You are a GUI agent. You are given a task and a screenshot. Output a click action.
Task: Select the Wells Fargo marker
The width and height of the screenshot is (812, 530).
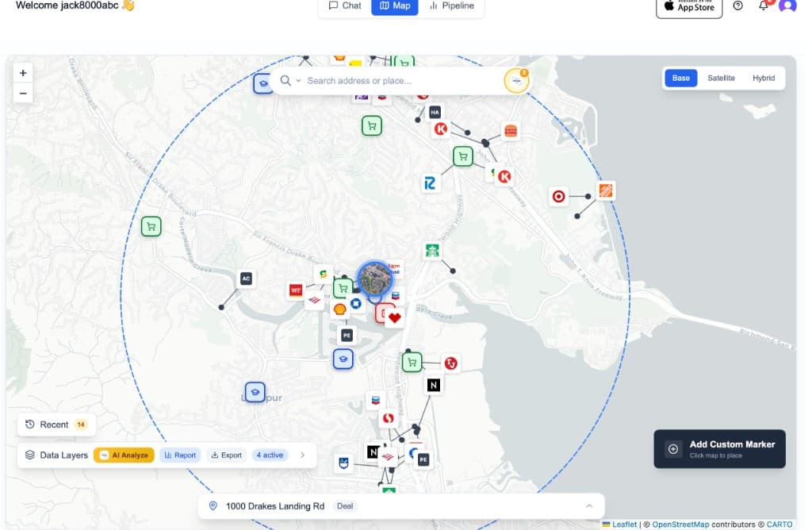tap(296, 290)
